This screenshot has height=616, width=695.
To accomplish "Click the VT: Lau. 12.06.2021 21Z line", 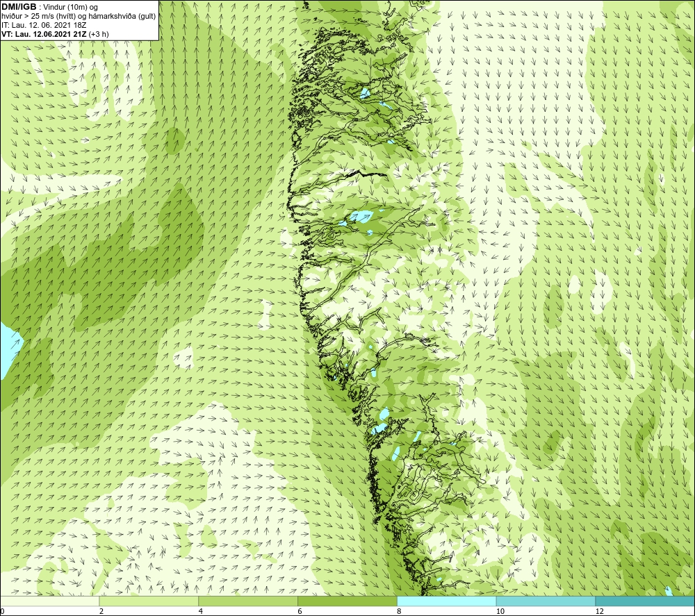I will tap(55, 34).
